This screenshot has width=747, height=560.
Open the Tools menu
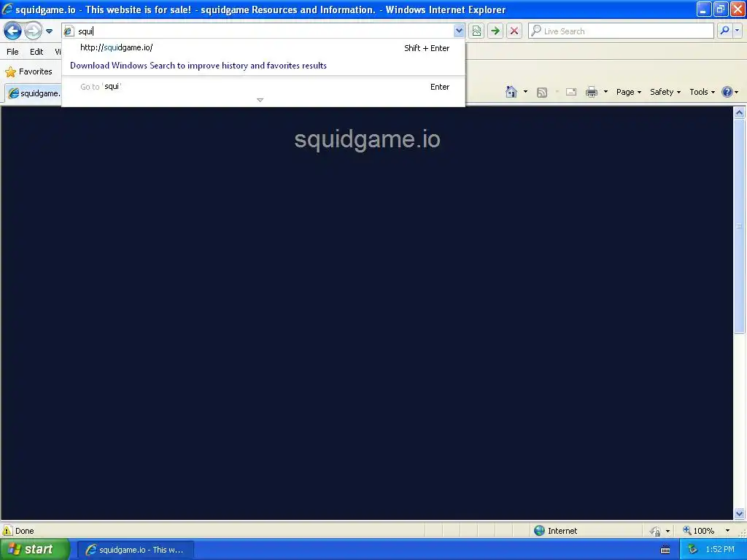tap(702, 93)
